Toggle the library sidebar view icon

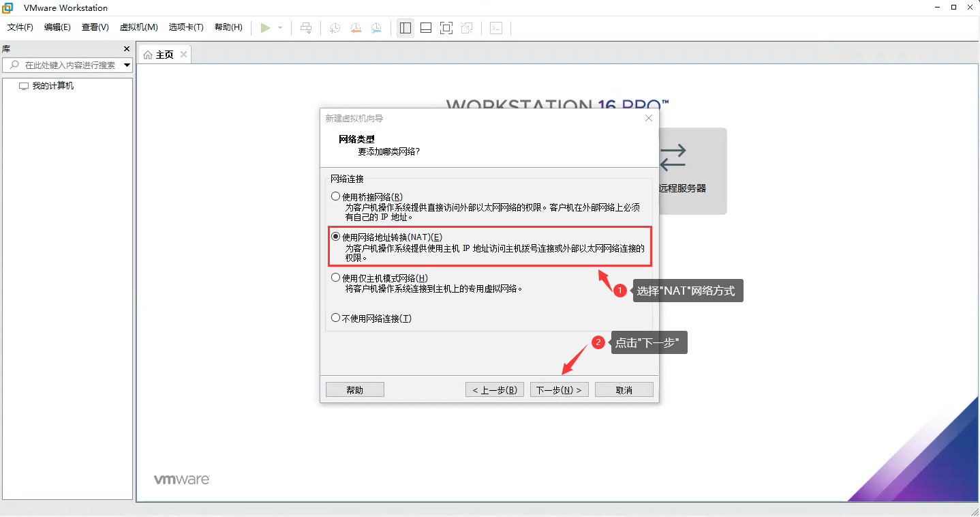[x=405, y=28]
